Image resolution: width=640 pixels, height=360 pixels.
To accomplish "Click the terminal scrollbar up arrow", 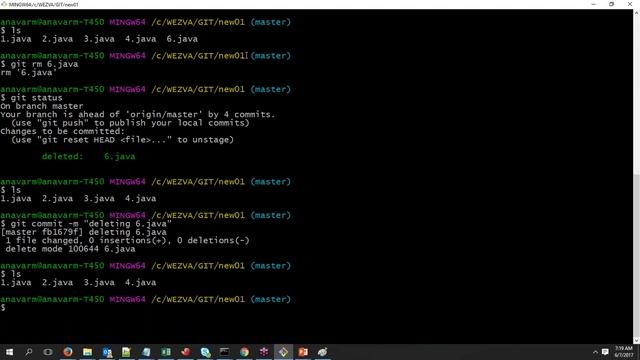I will [637, 13].
